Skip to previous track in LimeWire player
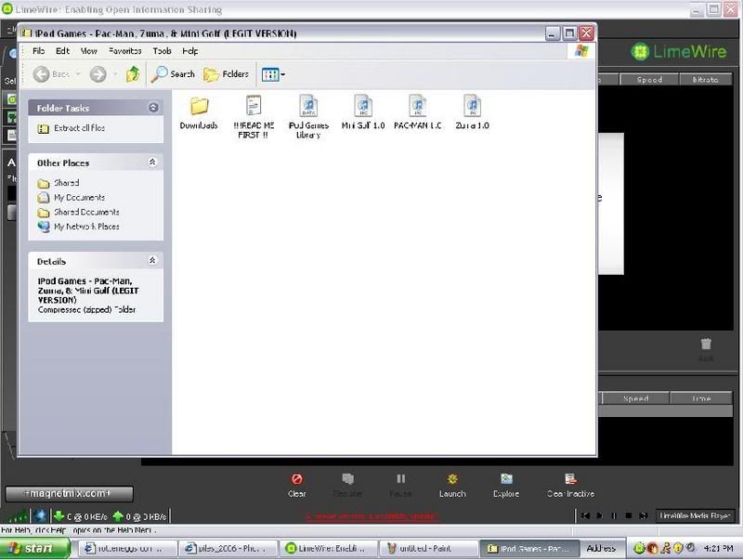This screenshot has width=743, height=560. [x=586, y=515]
